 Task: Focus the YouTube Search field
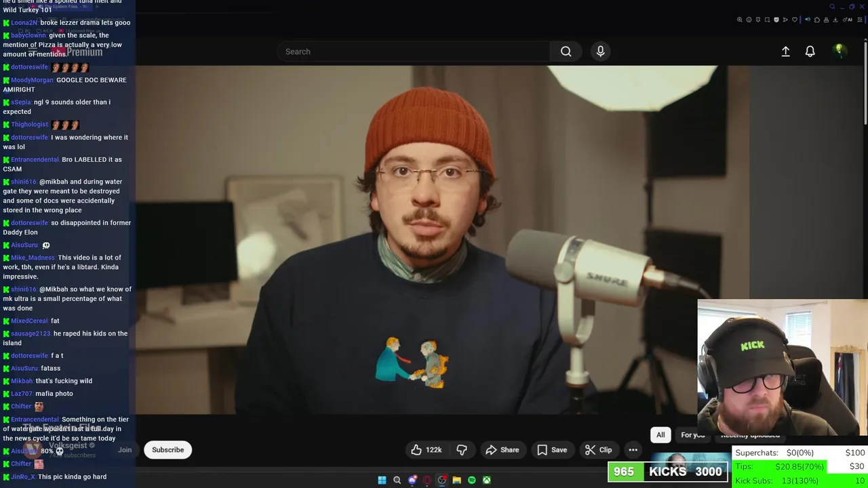click(x=414, y=52)
